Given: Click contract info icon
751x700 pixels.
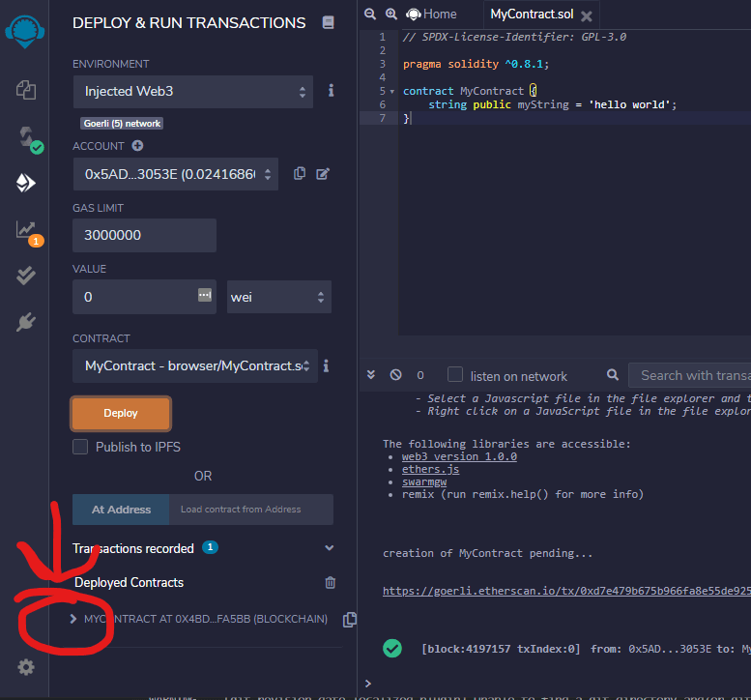Looking at the screenshot, I should (x=326, y=365).
